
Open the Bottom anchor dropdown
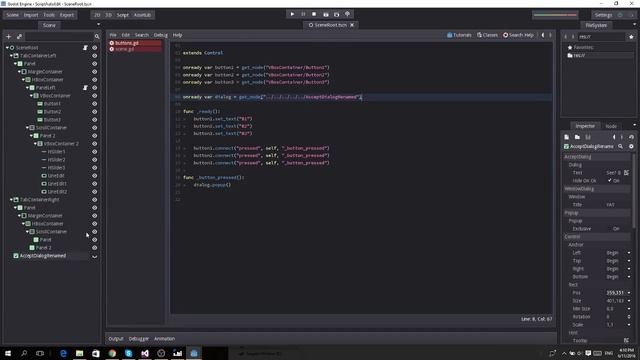click(629, 277)
